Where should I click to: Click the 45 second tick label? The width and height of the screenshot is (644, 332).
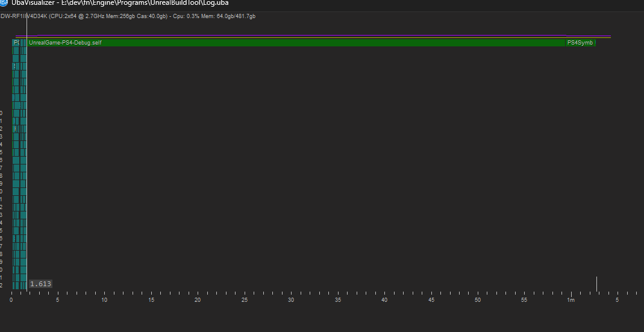tap(431, 300)
